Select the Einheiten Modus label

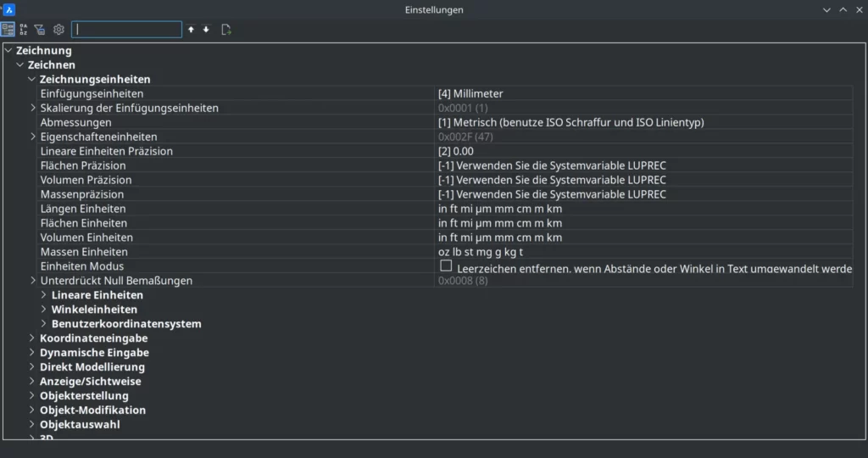pos(82,266)
